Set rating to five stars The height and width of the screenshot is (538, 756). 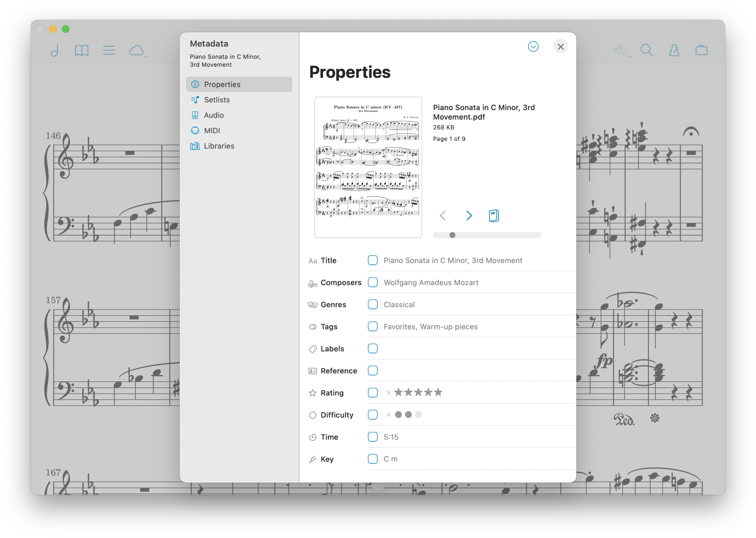pos(438,392)
